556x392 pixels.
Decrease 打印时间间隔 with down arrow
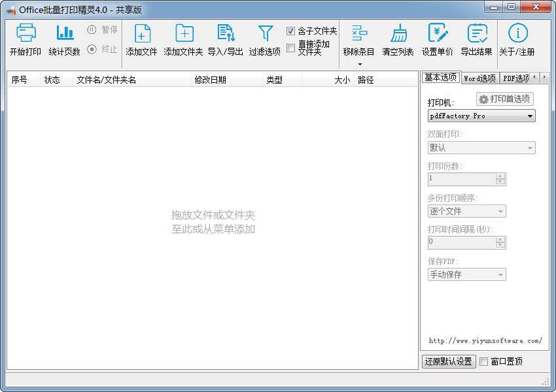coord(500,246)
